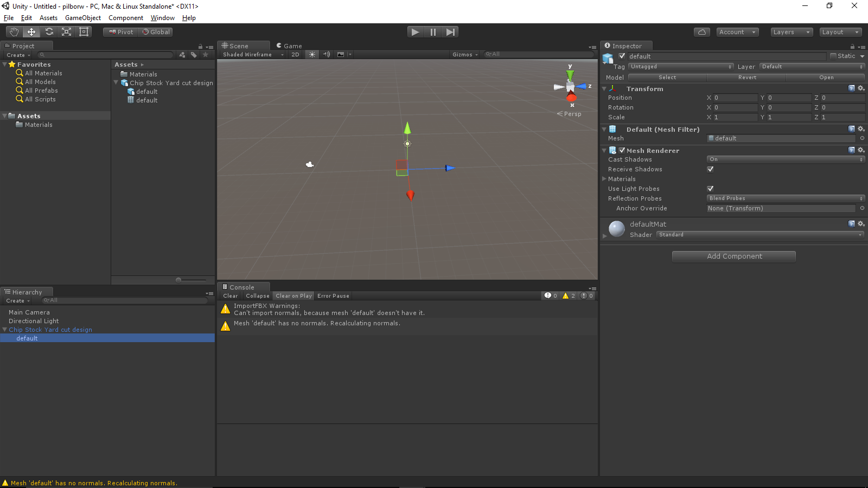Click the Pause button
The image size is (868, 488).
point(433,32)
